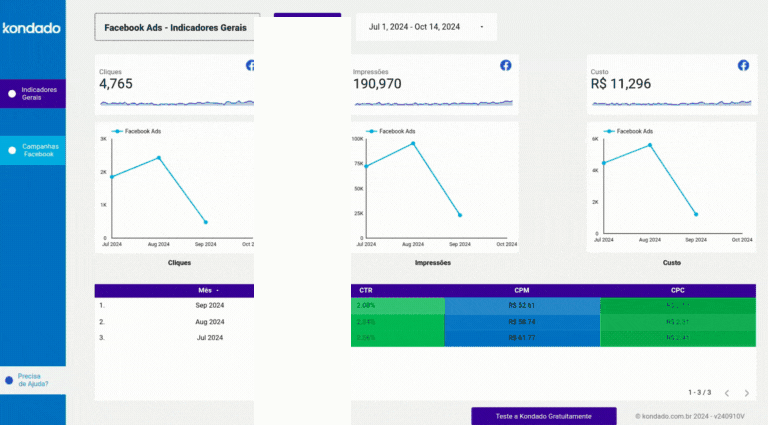Click the Aug 2024 peak point in Impressões chart
This screenshot has width=768, height=425.
coord(413,143)
